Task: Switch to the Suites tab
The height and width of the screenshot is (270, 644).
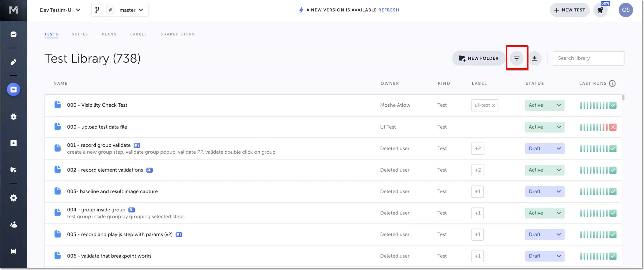Action: click(x=80, y=34)
